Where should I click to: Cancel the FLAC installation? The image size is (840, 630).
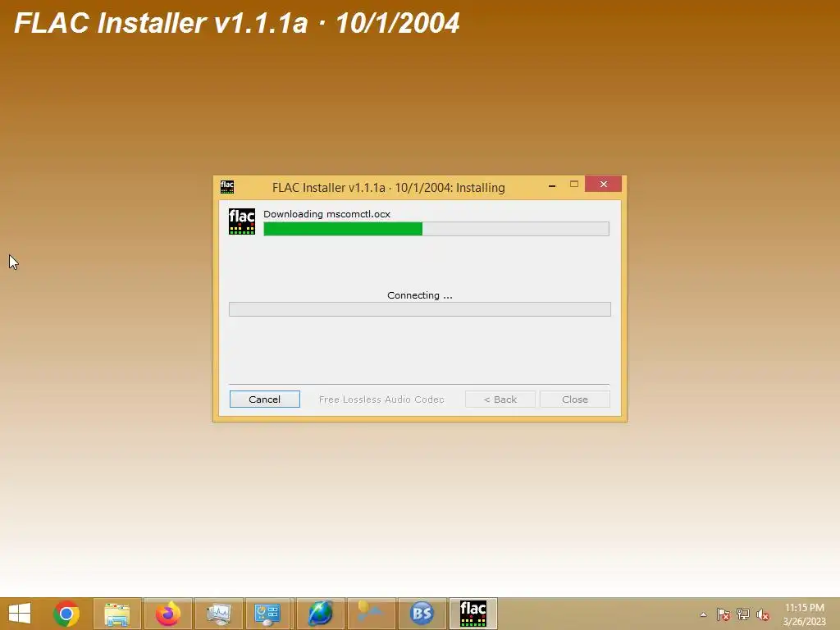(265, 399)
